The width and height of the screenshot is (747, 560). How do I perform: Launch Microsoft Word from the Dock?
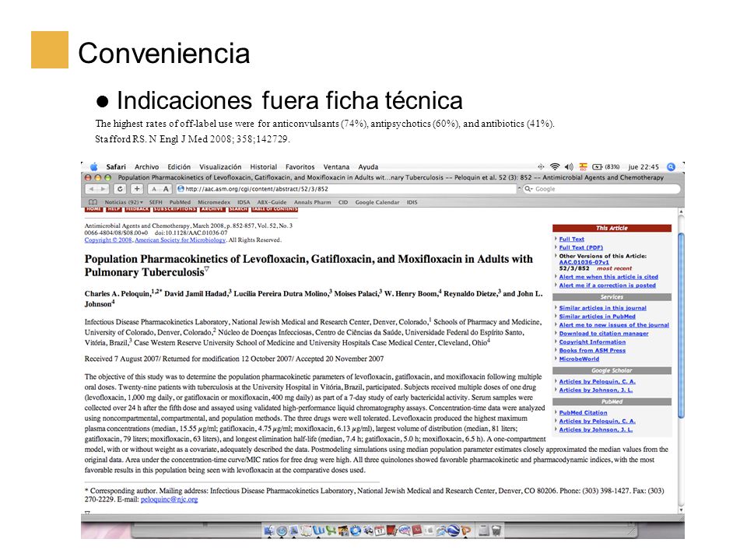319,530
